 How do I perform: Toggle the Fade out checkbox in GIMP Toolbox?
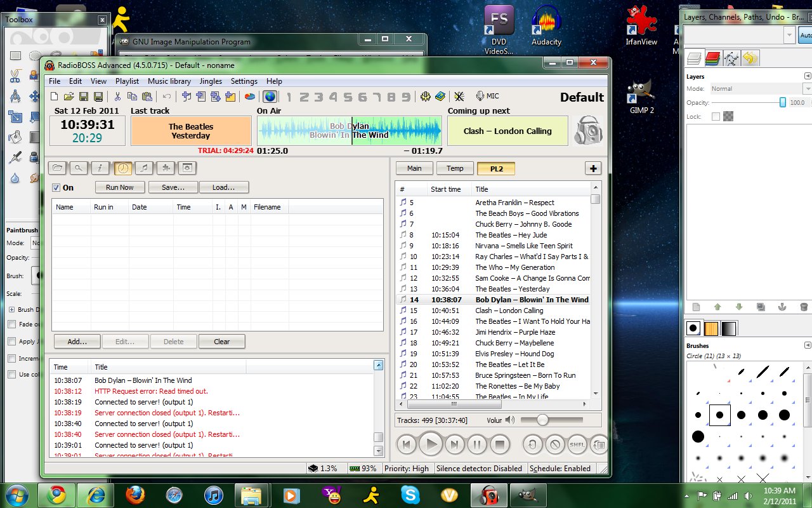click(11, 324)
